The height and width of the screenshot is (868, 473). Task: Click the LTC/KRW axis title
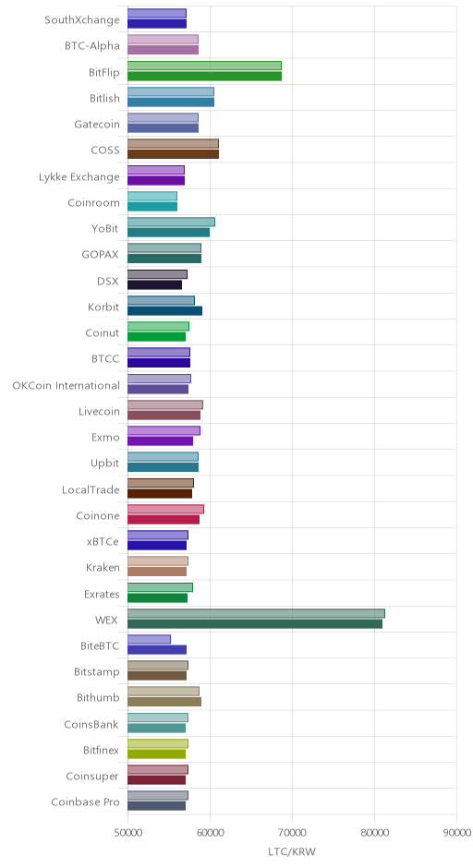292,852
